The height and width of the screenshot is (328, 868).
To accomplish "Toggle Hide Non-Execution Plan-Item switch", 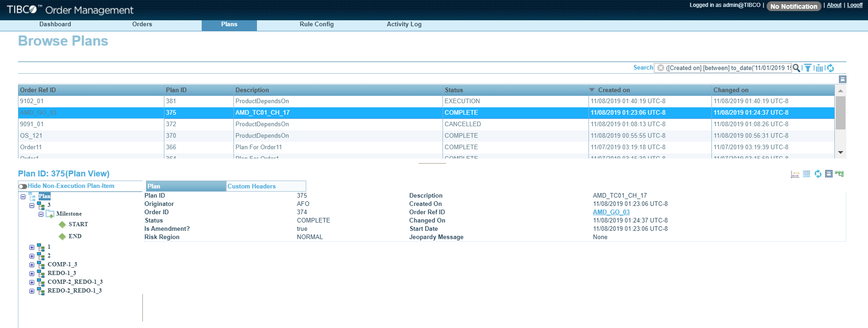I will [x=23, y=186].
